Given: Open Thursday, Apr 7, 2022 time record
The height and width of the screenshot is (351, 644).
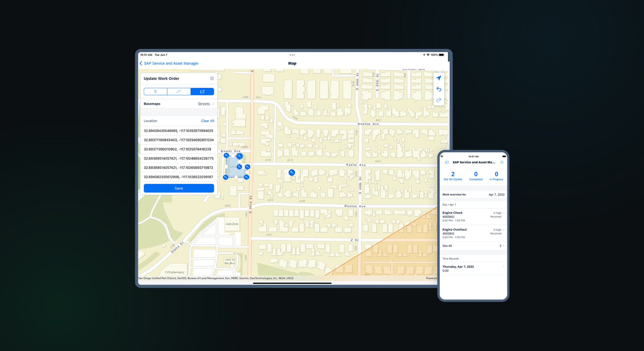Looking at the screenshot, I should coord(473,268).
